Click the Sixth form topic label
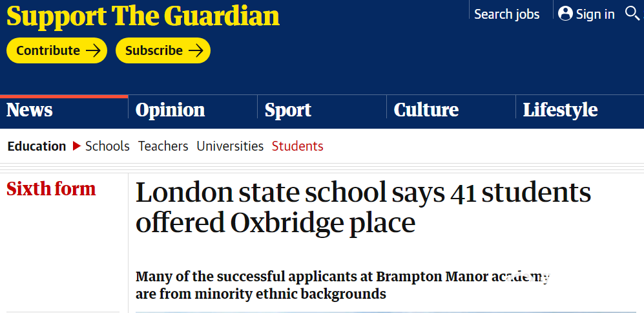The image size is (644, 313). [51, 189]
